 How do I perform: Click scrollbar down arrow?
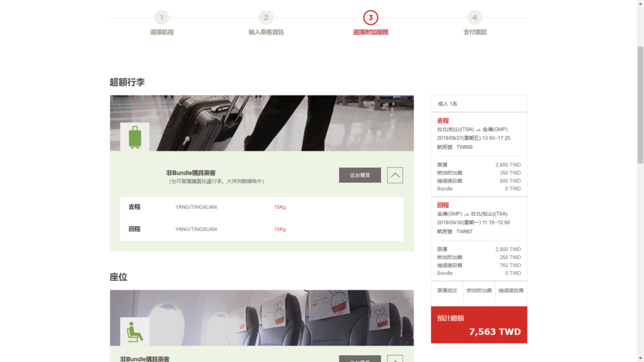640,359
